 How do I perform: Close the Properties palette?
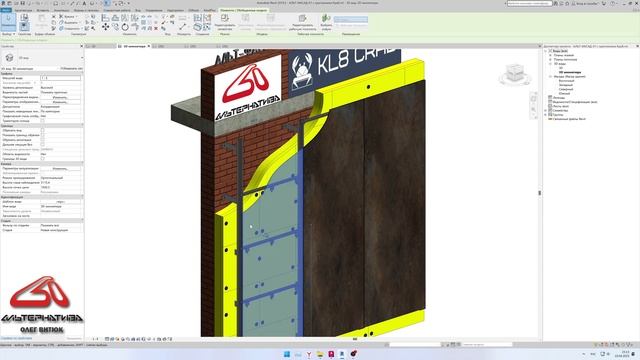click(81, 46)
